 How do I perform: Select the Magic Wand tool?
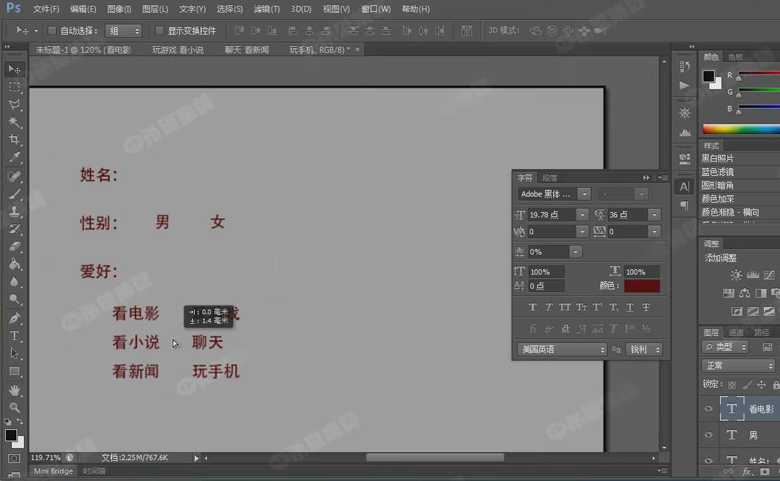[14, 122]
